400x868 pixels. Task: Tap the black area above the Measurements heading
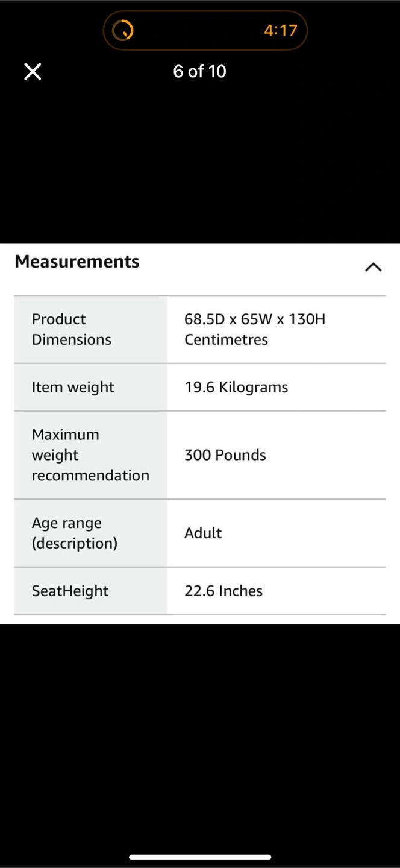click(200, 169)
